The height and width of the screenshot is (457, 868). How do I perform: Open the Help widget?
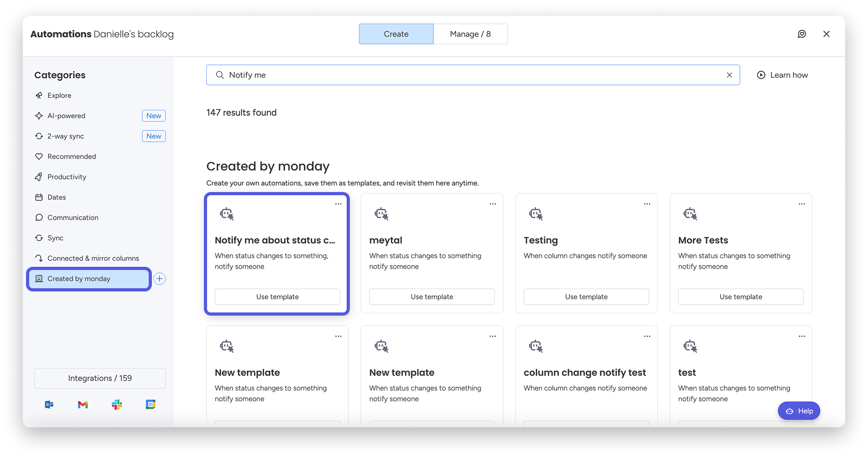tap(799, 411)
